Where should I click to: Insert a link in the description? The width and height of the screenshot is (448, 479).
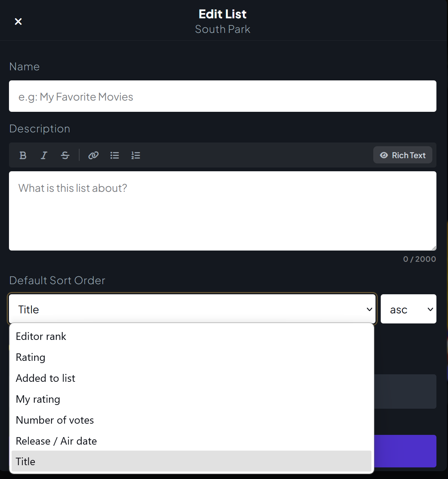click(x=93, y=155)
